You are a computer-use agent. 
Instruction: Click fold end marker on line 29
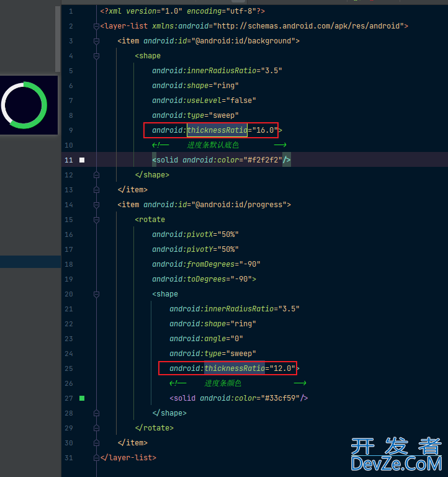tap(96, 428)
